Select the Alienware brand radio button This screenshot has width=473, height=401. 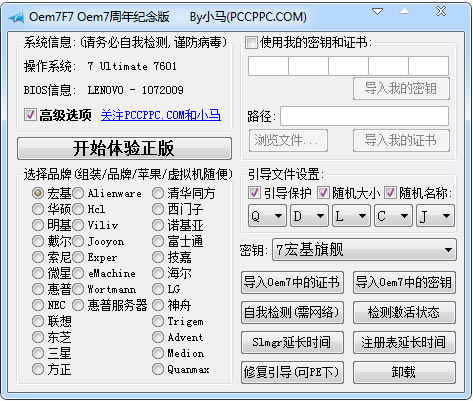pyautogui.click(x=78, y=193)
